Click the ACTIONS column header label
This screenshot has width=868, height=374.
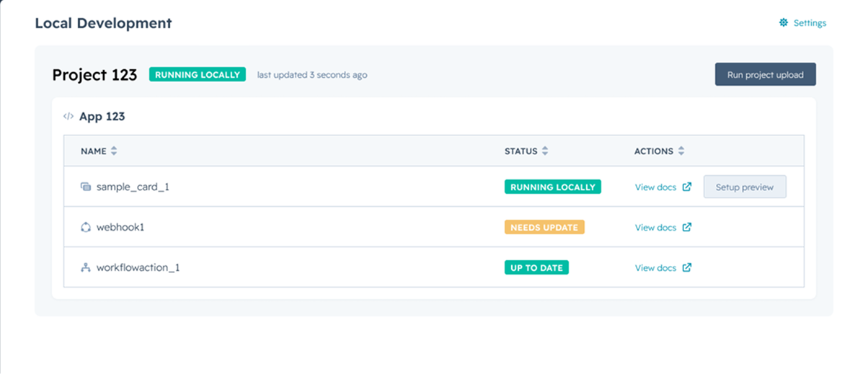[654, 151]
